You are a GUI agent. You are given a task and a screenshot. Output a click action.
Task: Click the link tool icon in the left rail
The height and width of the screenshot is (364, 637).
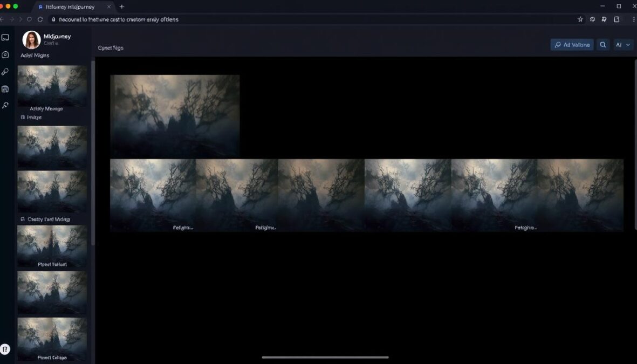(x=5, y=71)
